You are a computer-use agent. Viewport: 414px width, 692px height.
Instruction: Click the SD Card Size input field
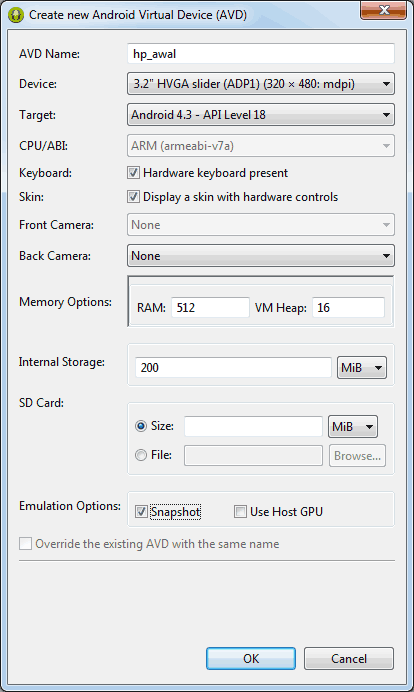pyautogui.click(x=253, y=426)
